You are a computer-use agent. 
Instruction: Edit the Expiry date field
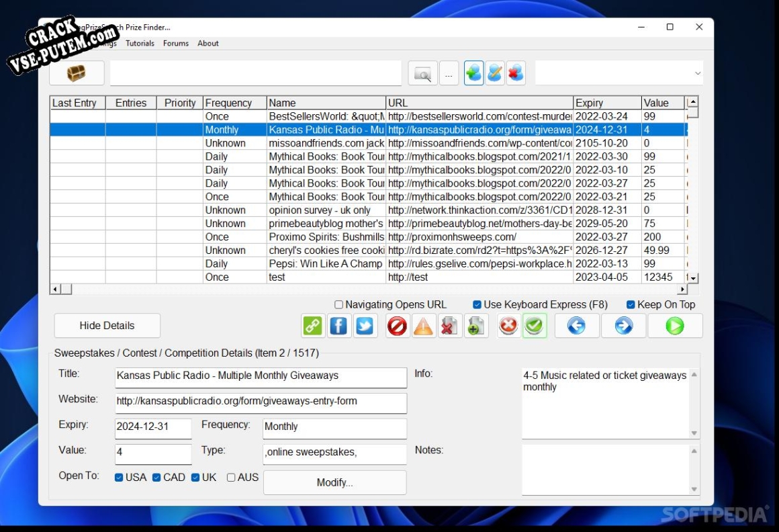[x=153, y=428]
